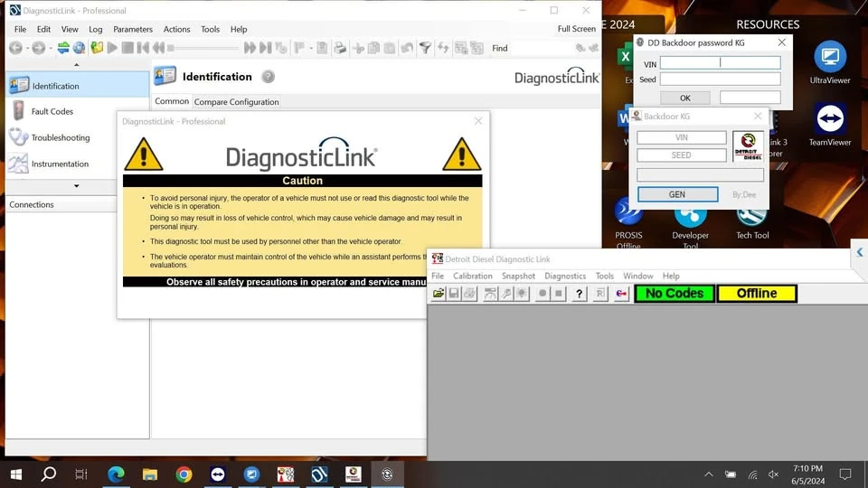Click the Save disk icon in Detroit Diesel toolbar

[x=454, y=293]
